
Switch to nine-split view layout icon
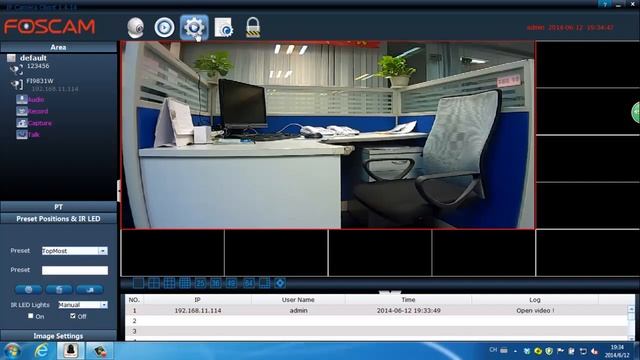coord(169,283)
